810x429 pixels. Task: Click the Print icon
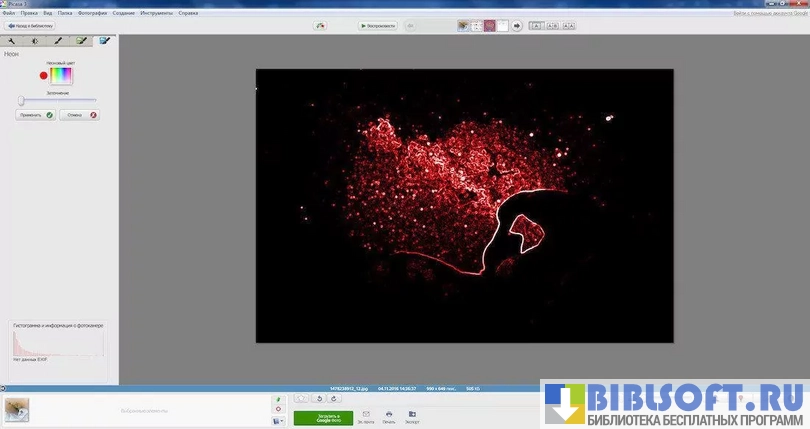[389, 414]
